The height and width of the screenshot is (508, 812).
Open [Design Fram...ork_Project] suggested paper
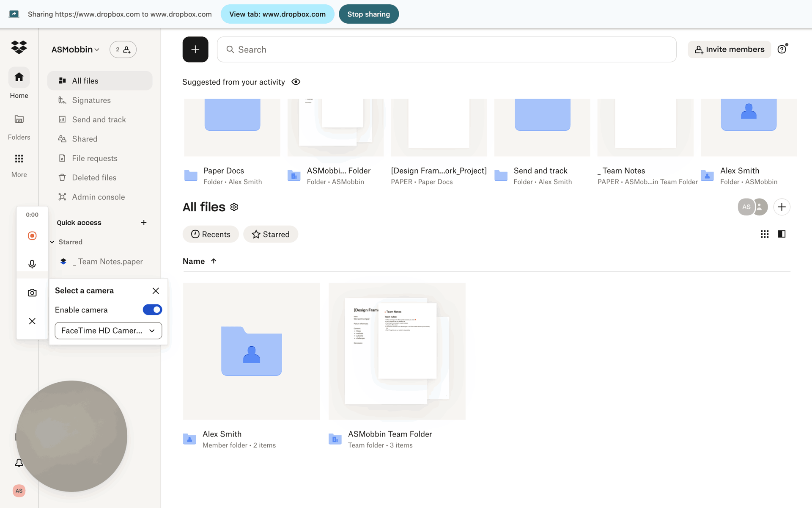pyautogui.click(x=439, y=143)
